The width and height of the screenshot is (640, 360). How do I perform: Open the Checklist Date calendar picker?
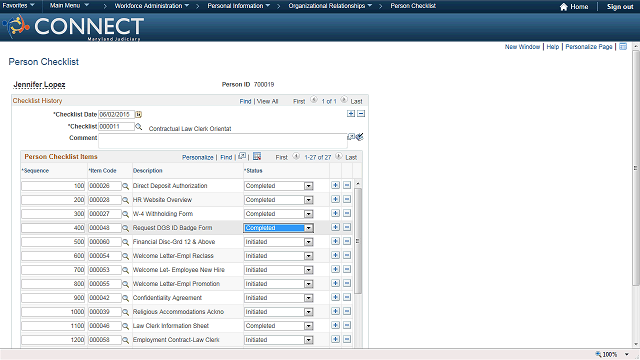[x=138, y=115]
